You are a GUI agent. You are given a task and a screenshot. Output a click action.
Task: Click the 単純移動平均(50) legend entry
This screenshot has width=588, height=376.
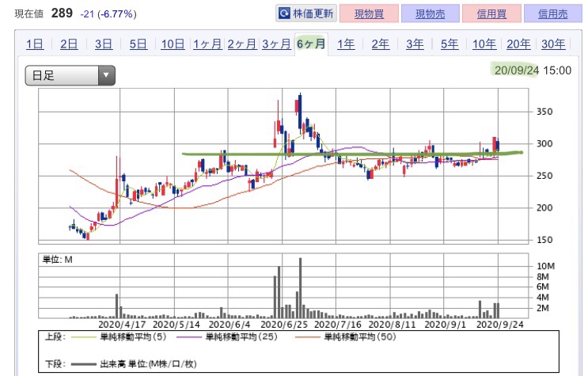(x=346, y=337)
